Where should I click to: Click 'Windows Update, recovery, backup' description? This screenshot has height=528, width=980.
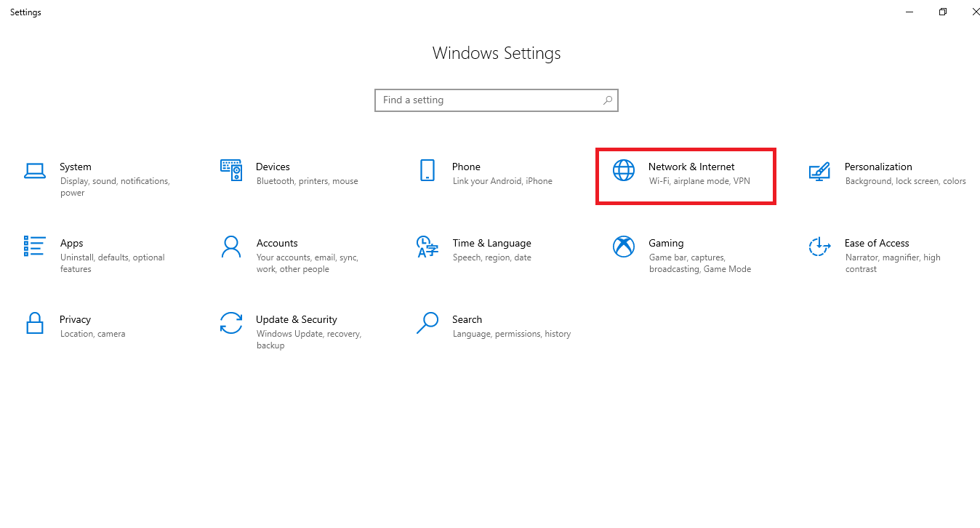pyautogui.click(x=309, y=340)
